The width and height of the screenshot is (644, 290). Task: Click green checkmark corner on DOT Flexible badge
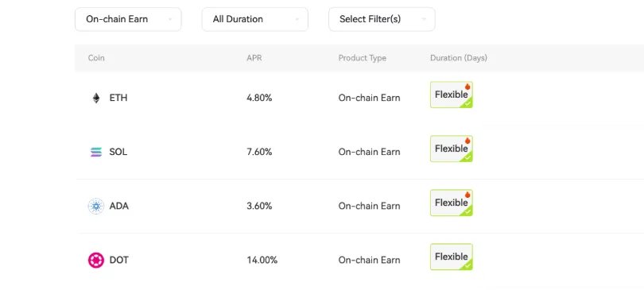tap(467, 266)
